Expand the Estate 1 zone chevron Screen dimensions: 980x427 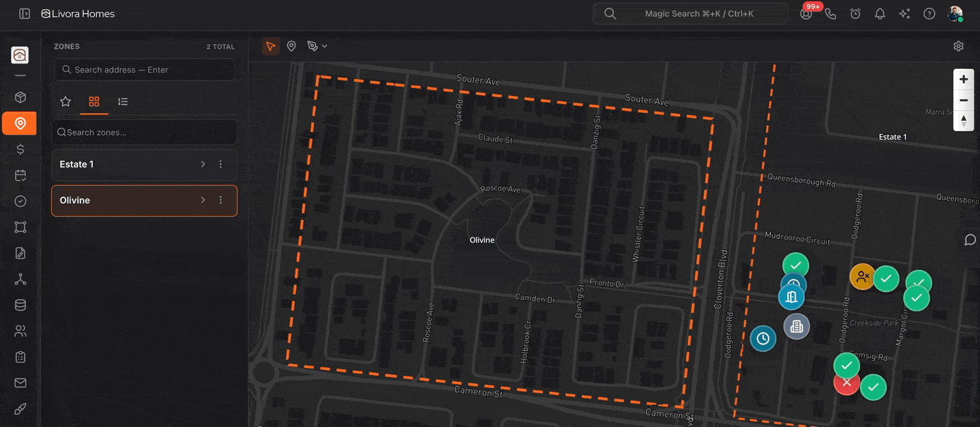pyautogui.click(x=203, y=165)
